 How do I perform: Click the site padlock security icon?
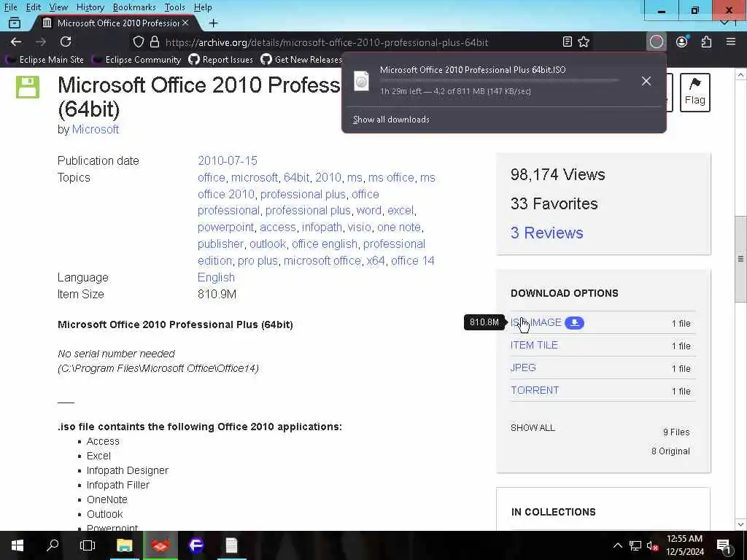point(155,42)
